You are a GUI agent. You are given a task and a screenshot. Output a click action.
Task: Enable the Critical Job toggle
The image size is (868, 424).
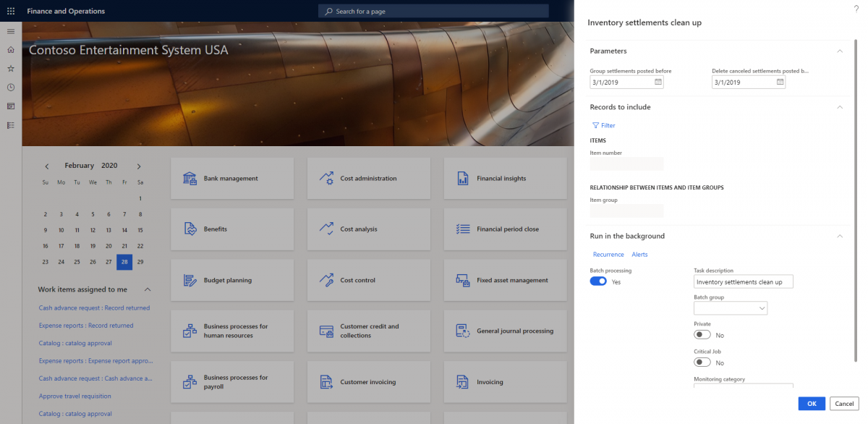702,362
